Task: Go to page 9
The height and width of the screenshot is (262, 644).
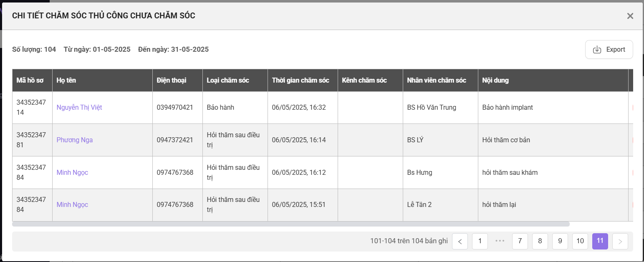Action: click(x=560, y=241)
